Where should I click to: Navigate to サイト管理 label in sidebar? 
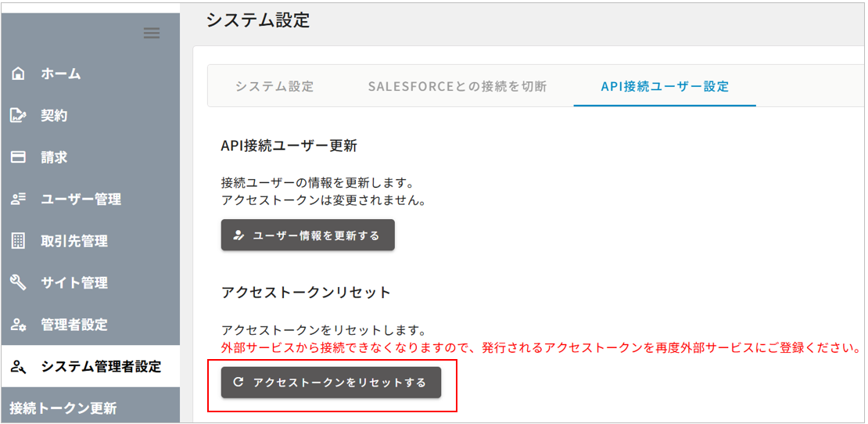pos(74,282)
